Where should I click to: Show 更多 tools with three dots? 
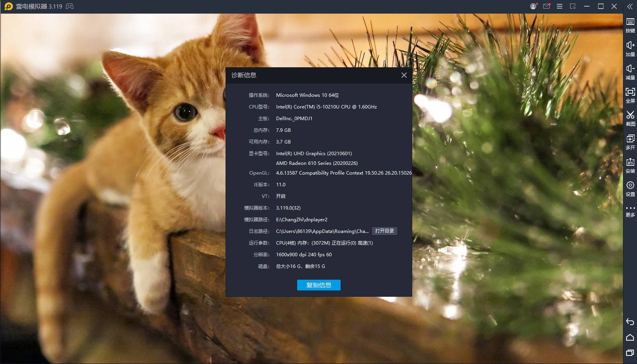630,211
